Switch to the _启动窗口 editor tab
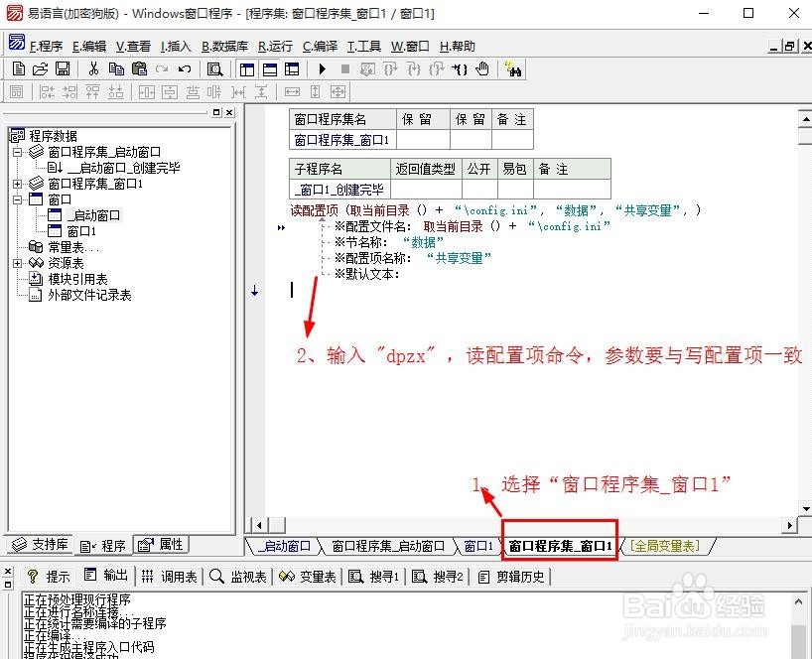 [286, 546]
